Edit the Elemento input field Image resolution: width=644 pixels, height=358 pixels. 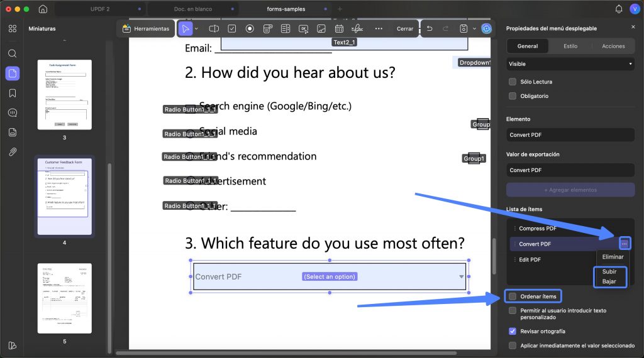[x=570, y=135]
